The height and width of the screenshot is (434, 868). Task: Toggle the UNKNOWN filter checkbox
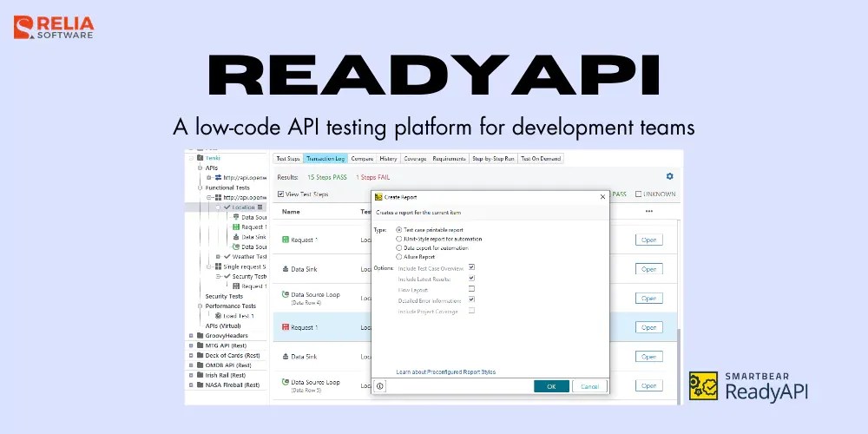point(638,194)
